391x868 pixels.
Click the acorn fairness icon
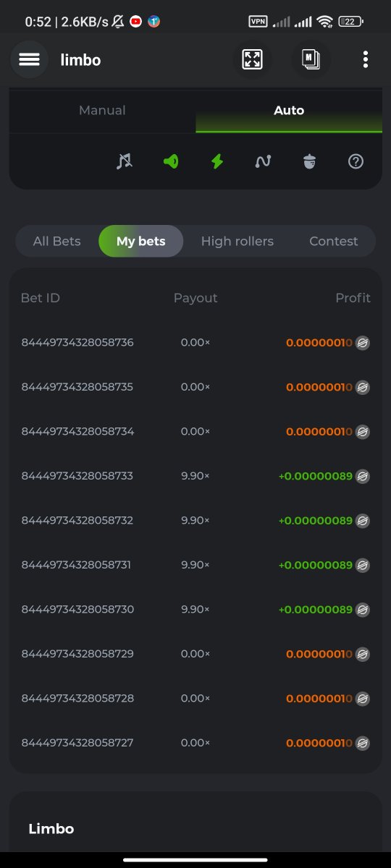point(309,161)
